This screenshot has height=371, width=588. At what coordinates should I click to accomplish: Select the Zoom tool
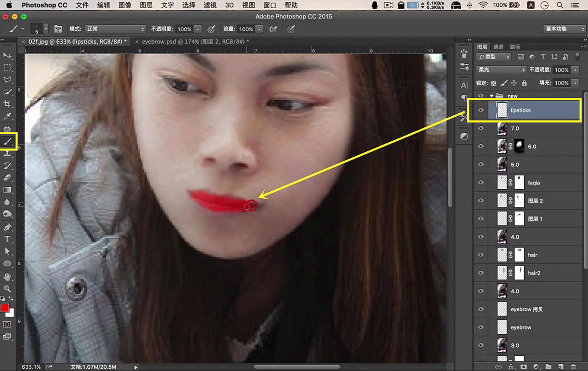click(x=8, y=289)
